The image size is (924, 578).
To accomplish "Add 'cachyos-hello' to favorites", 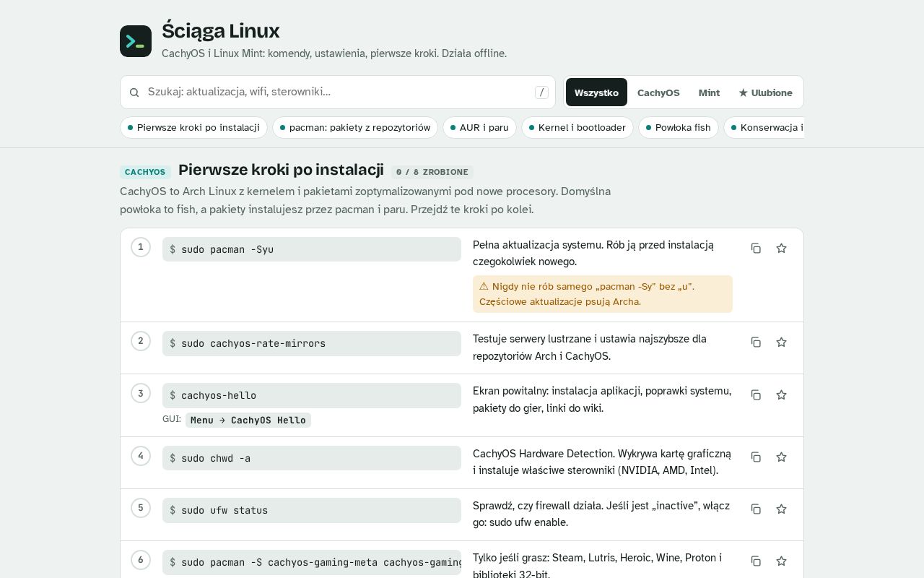I will coord(781,395).
